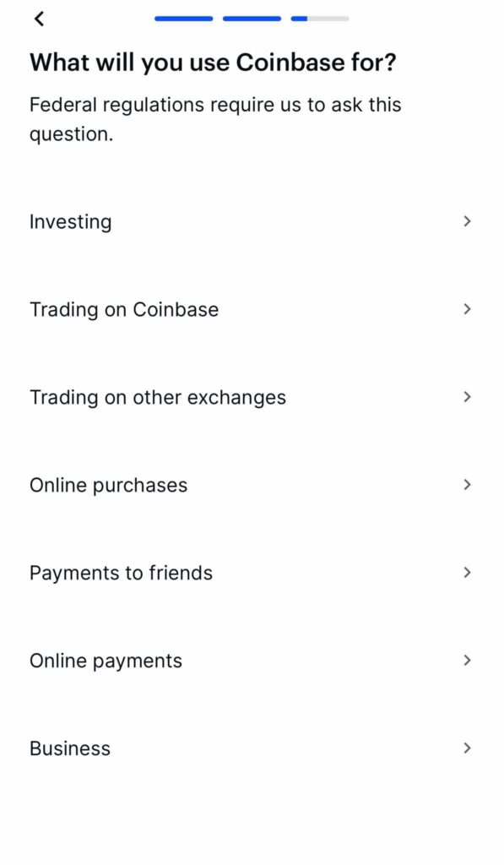Click the federal regulations description text

[216, 118]
